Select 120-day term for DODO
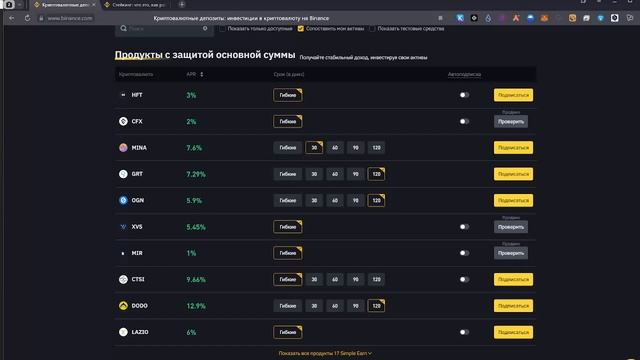Image resolution: width=640 pixels, height=360 pixels. point(376,306)
